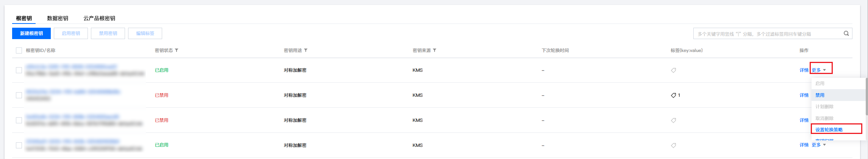Expand 更多 dropdown in the first row
Image resolution: width=868 pixels, height=159 pixels.
pos(819,70)
